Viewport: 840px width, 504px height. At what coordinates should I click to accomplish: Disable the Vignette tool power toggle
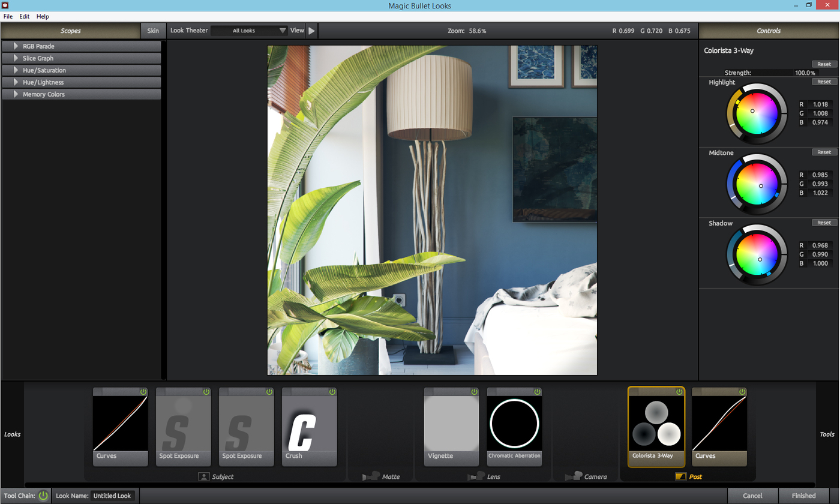[x=474, y=392]
